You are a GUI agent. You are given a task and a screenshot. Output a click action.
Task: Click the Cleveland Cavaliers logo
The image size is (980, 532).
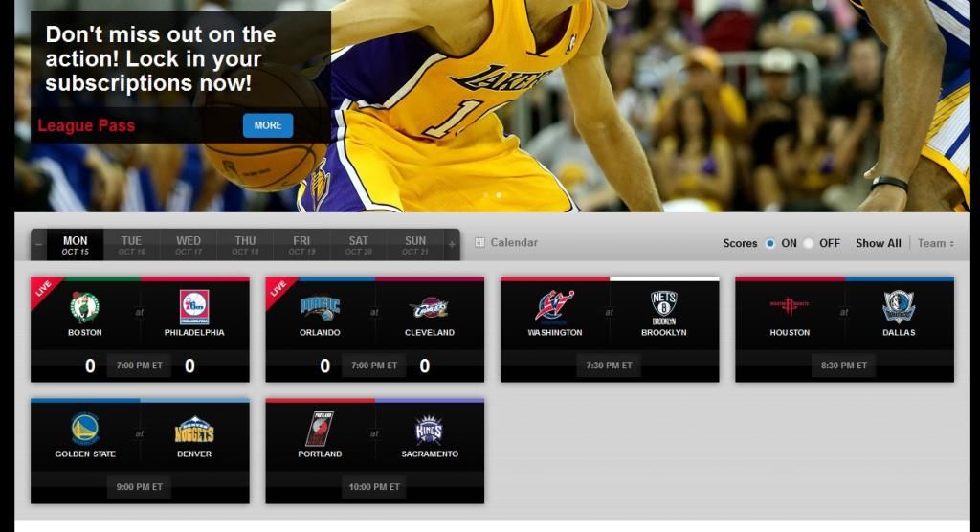click(429, 308)
